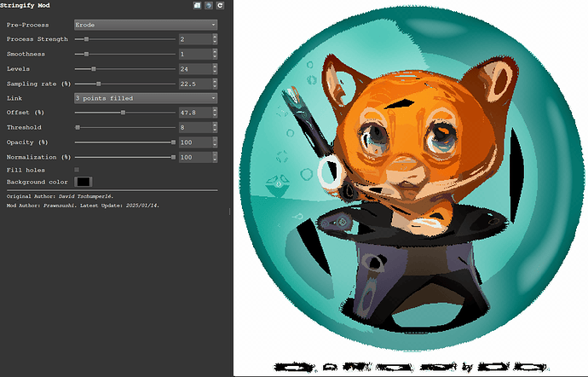This screenshot has width=588, height=377.
Task: Click the middle icon in Stringify header
Action: (209, 6)
